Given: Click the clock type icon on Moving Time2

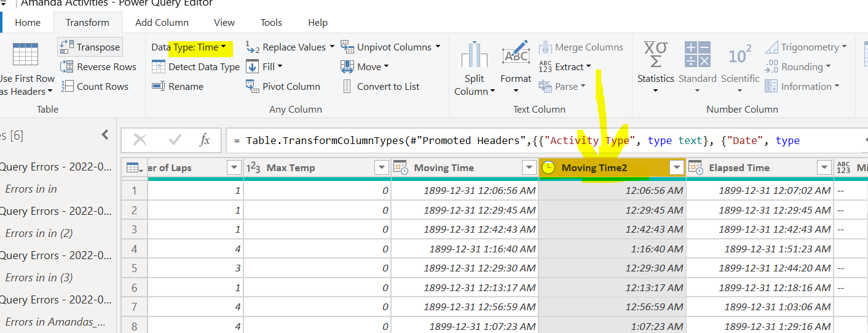Looking at the screenshot, I should [548, 167].
